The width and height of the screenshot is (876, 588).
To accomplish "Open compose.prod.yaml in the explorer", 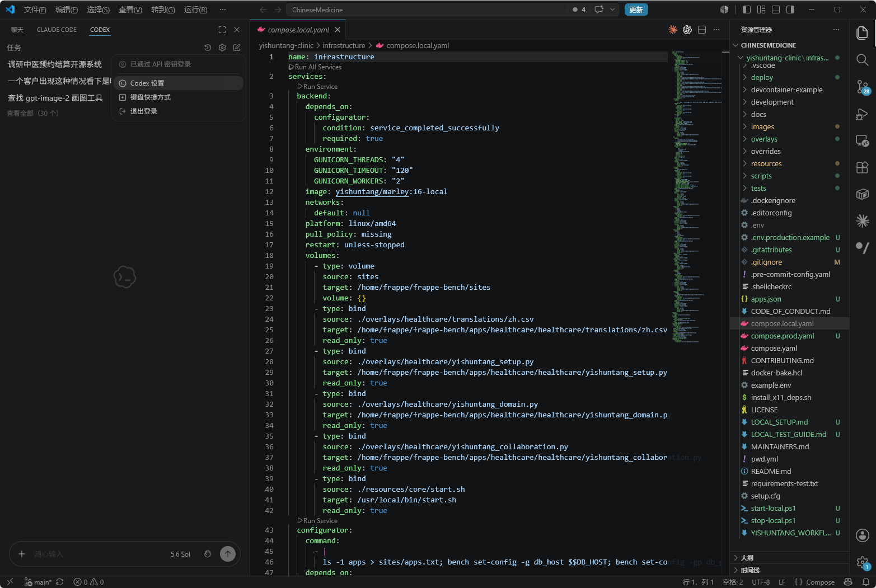I will pyautogui.click(x=789, y=336).
